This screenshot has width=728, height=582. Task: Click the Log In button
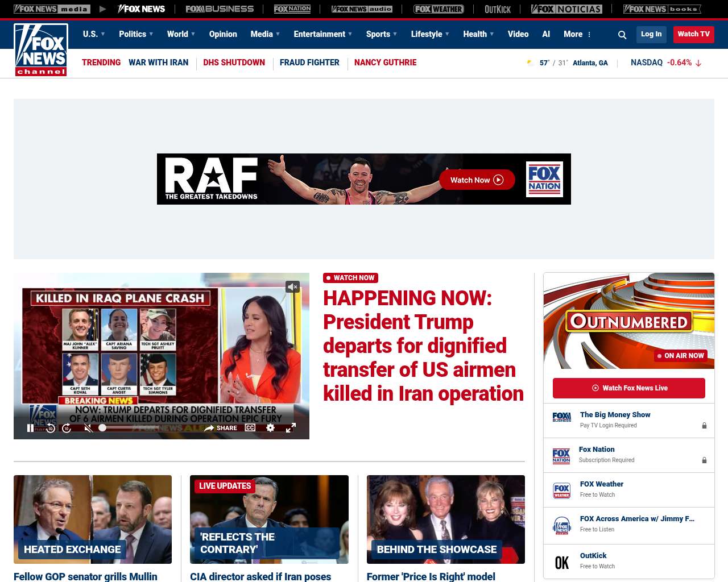[651, 34]
